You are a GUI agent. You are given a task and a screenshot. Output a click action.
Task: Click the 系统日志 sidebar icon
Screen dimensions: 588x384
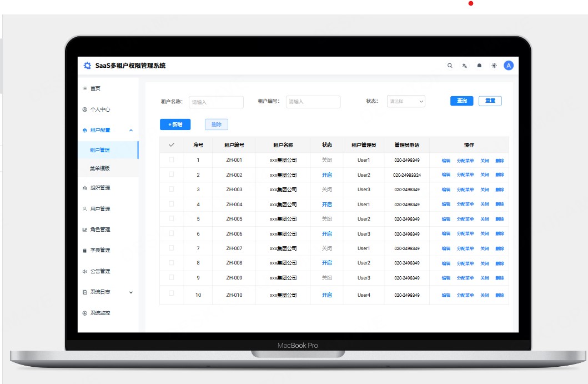(85, 292)
